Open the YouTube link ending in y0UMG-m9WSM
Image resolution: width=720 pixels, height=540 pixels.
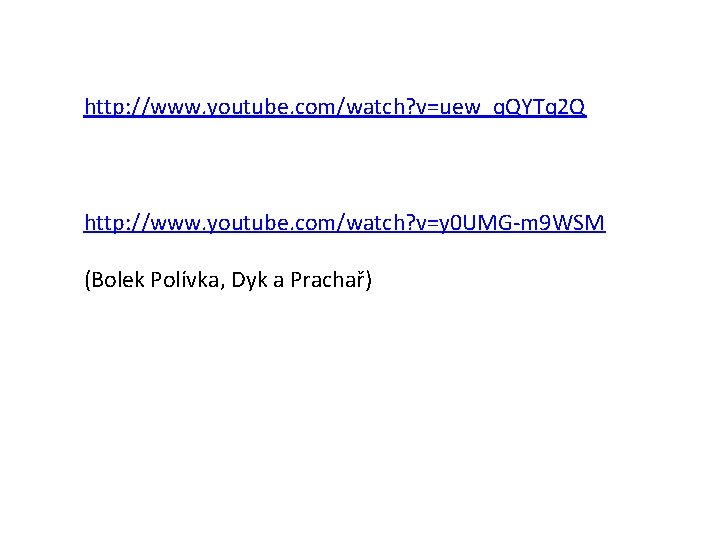(x=344, y=223)
